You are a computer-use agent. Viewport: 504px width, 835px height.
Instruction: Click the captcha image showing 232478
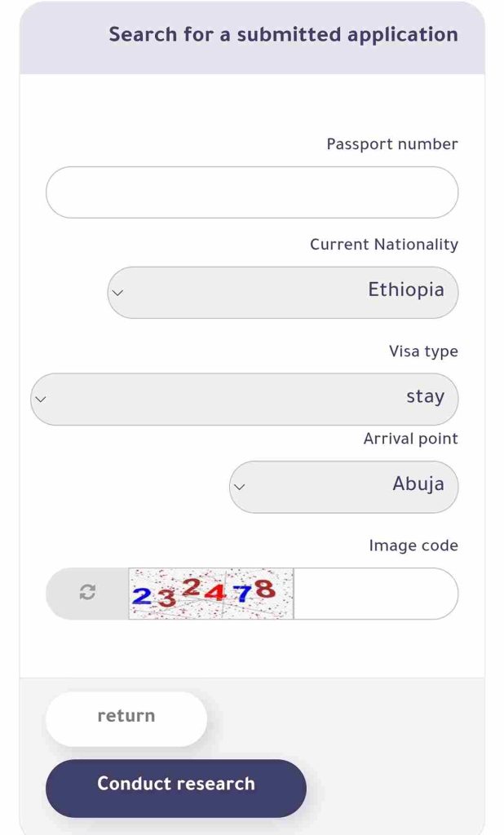coord(211,594)
